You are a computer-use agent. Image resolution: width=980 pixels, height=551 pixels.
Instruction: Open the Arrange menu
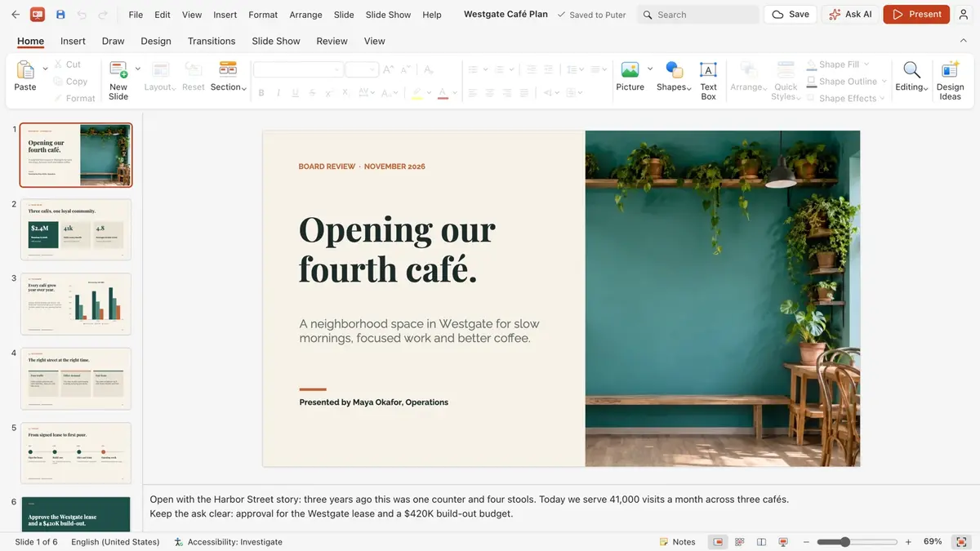(x=305, y=15)
